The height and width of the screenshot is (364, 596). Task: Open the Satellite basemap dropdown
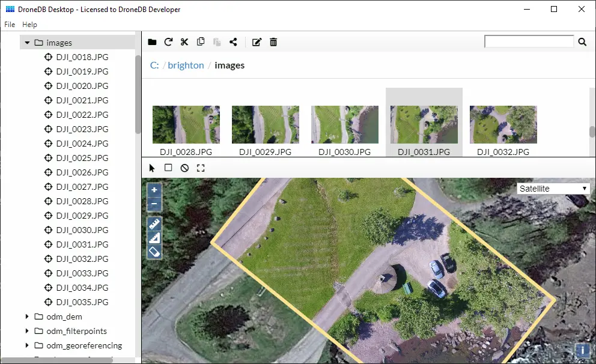(x=553, y=189)
